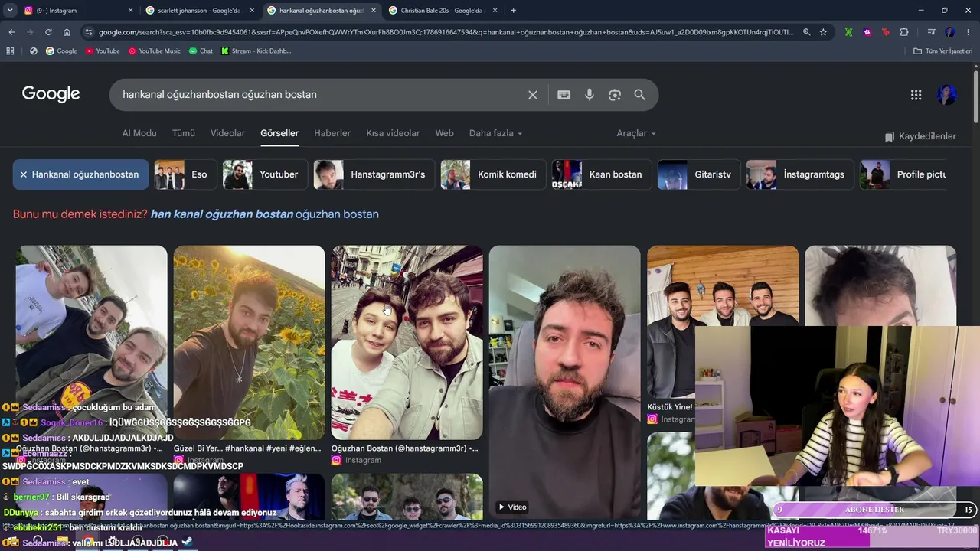Apply the Eso filter chip
The image size is (980, 551).
coord(186,174)
